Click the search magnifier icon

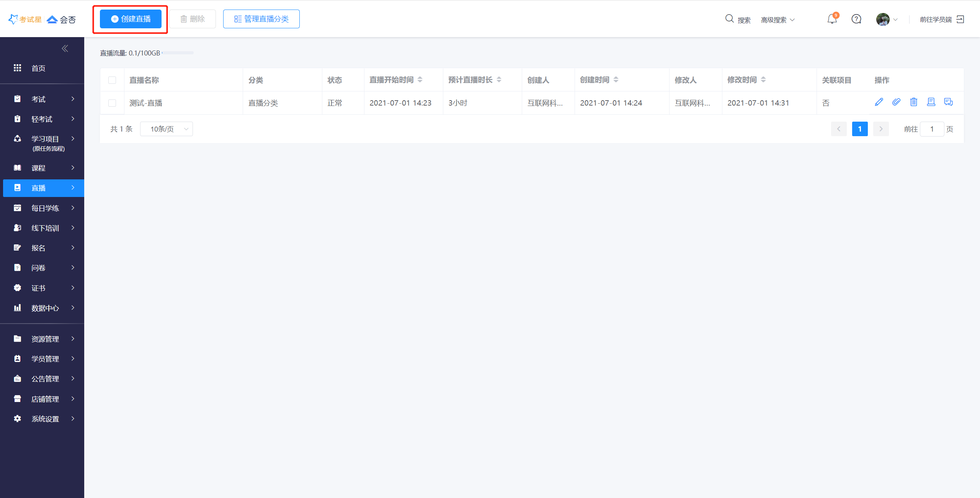[x=730, y=19]
